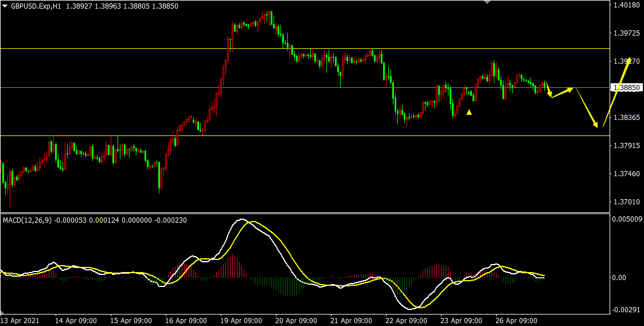The height and width of the screenshot is (326, 644).
Task: Select the gray current price horizontal line
Action: [115, 88]
